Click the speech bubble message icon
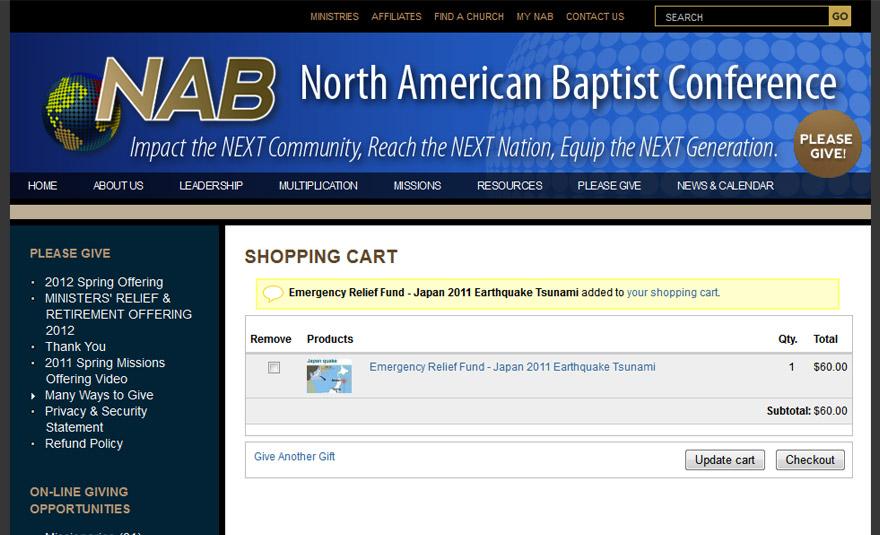Image resolution: width=880 pixels, height=535 pixels. pos(273,293)
